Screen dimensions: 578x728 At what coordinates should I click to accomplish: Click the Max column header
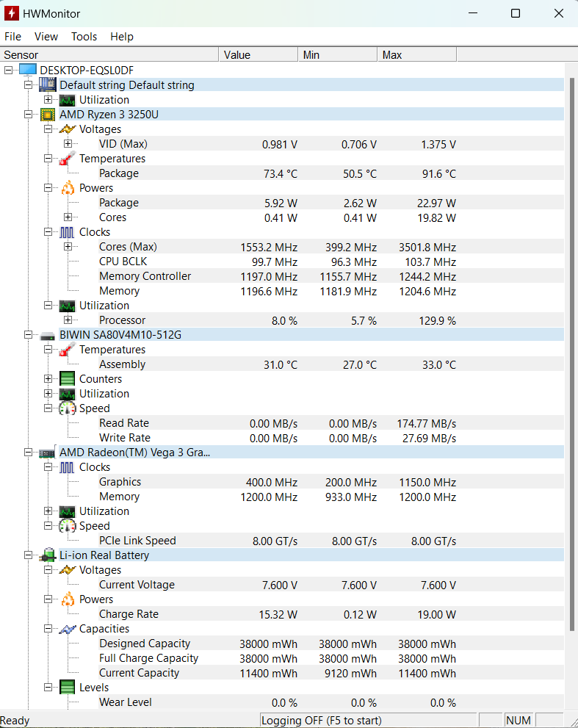coord(416,55)
